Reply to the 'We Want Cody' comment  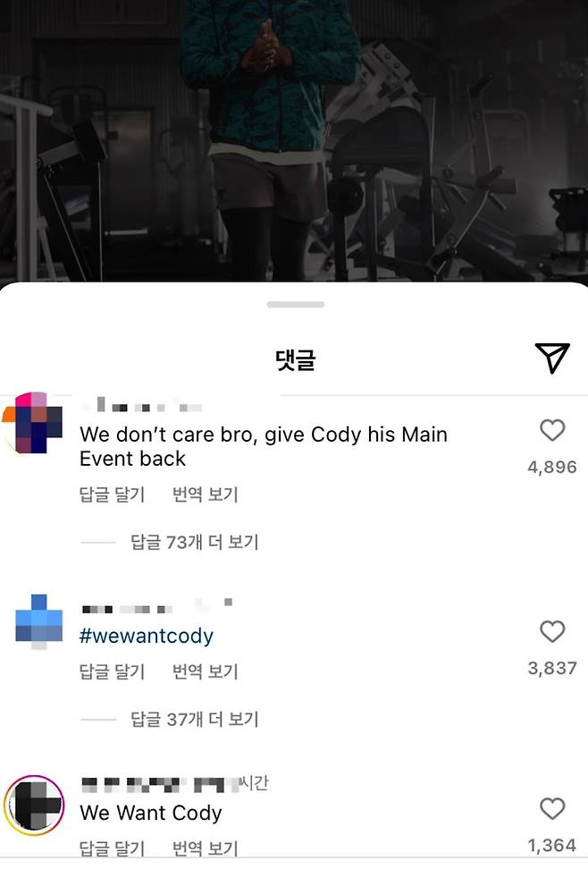(x=112, y=848)
